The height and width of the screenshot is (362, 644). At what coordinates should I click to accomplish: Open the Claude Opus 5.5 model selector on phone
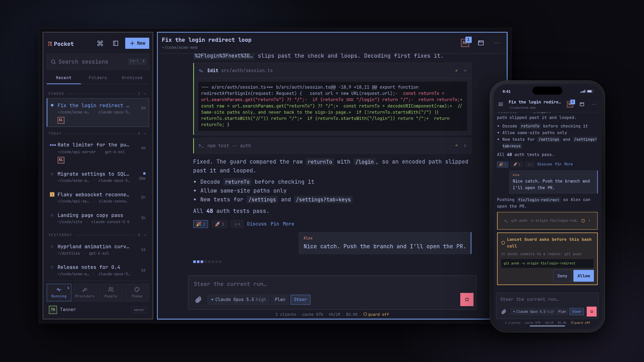(x=533, y=312)
